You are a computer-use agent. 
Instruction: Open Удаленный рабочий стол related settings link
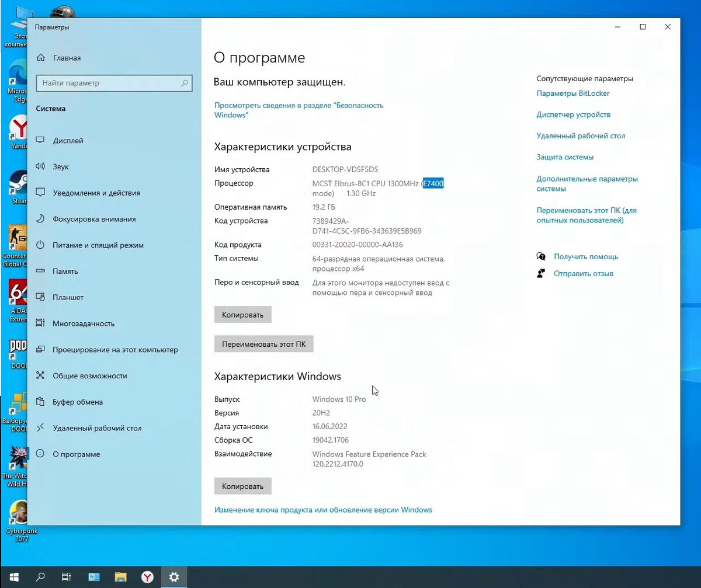coord(581,135)
